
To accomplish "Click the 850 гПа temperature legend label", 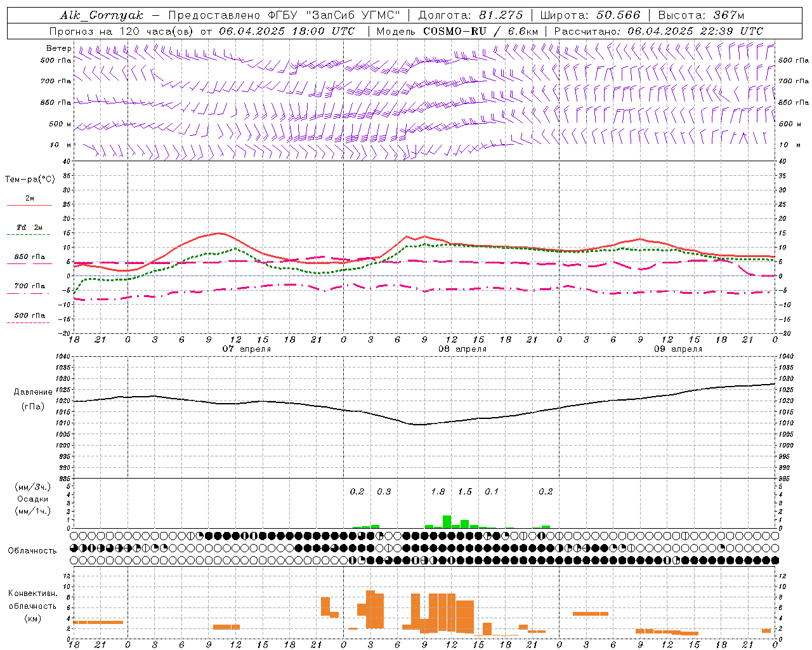I will 30,256.
